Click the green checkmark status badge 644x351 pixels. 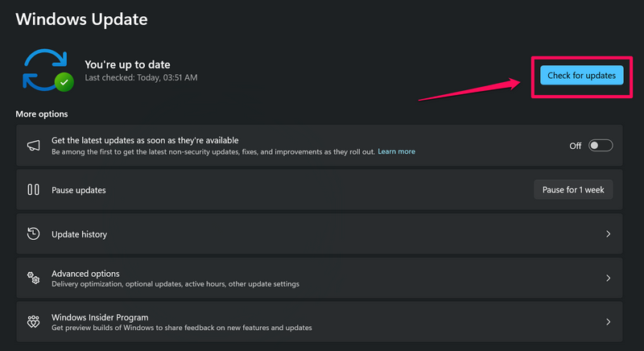[x=64, y=81]
